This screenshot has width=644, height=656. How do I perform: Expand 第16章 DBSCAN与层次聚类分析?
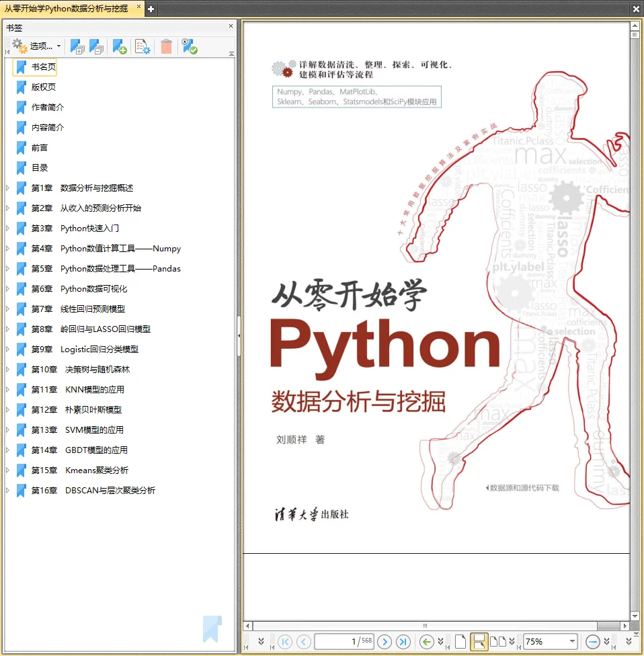coord(7,491)
